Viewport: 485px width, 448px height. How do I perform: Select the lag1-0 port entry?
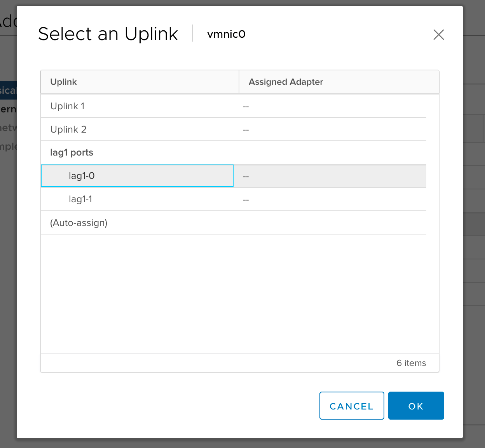click(82, 176)
